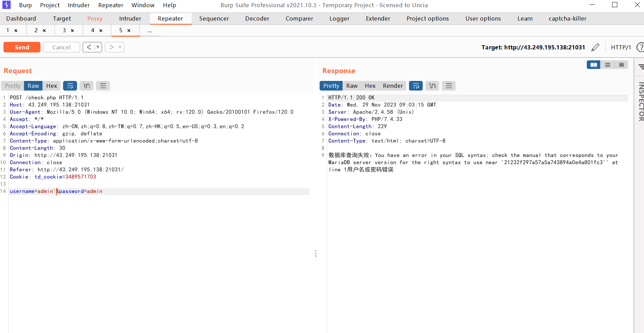Select Pretty view in Request panel

click(x=13, y=86)
